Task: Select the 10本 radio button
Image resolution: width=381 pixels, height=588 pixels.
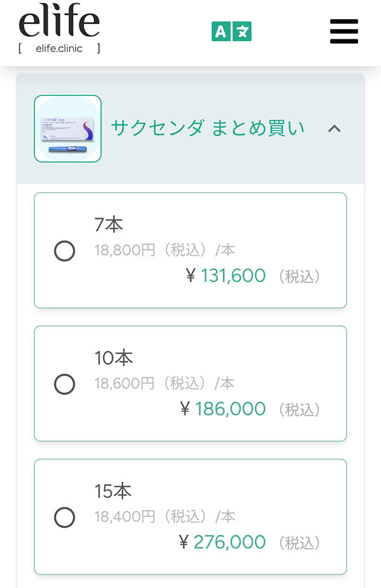Action: click(65, 384)
